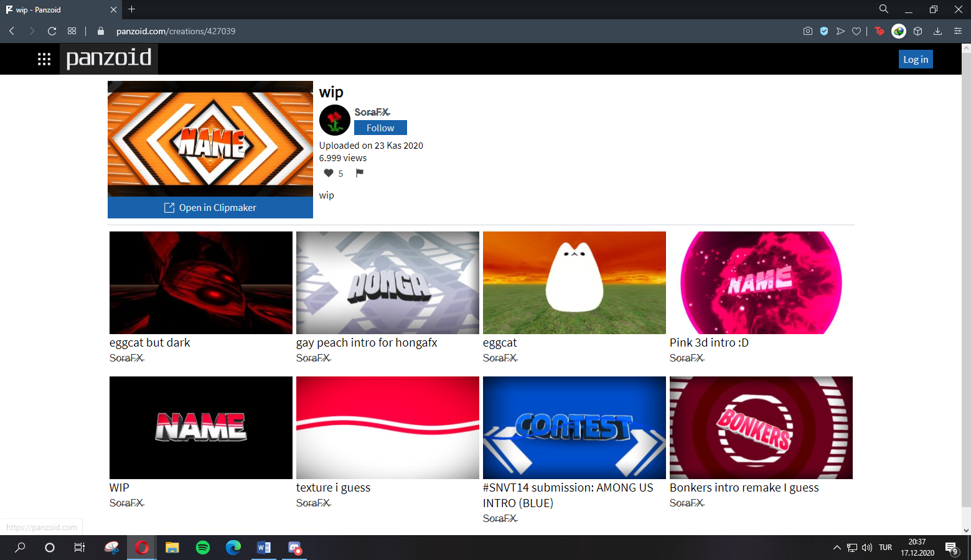The width and height of the screenshot is (971, 560).
Task: Go back with browser back arrow
Action: 12,31
